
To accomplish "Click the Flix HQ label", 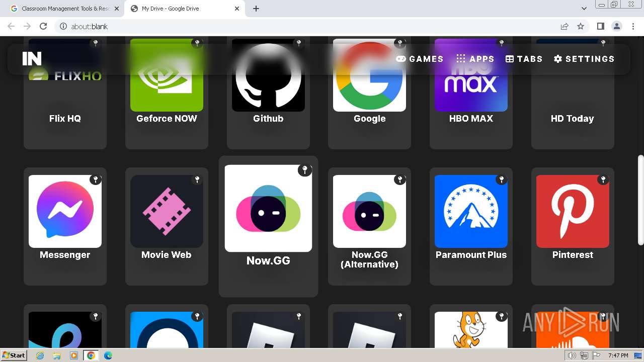I will pos(65,119).
